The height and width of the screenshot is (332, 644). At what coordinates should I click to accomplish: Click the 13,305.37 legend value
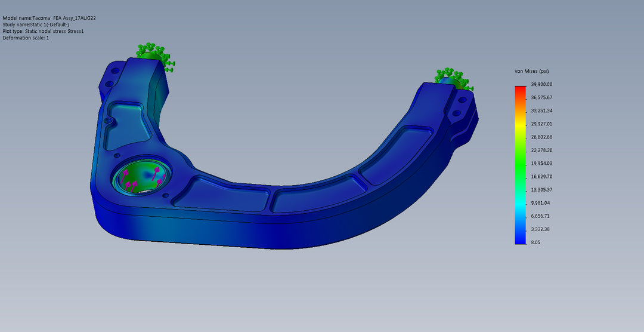(540, 189)
